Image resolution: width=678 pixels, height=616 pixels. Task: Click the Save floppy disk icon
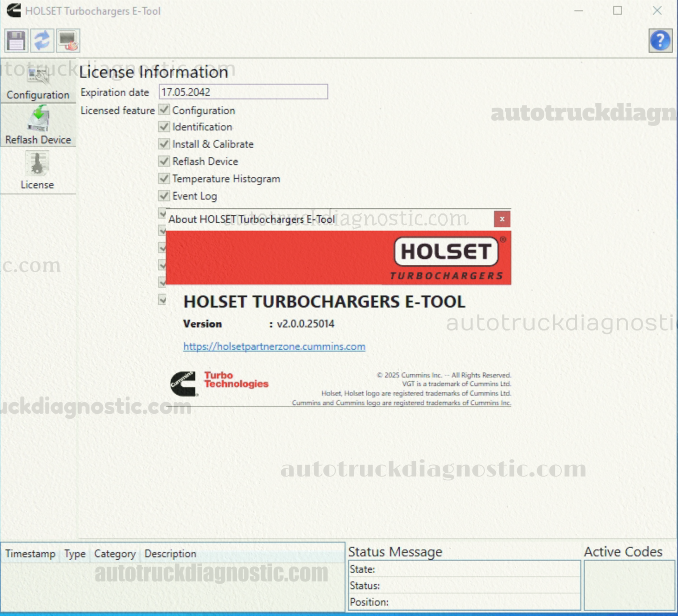[16, 41]
